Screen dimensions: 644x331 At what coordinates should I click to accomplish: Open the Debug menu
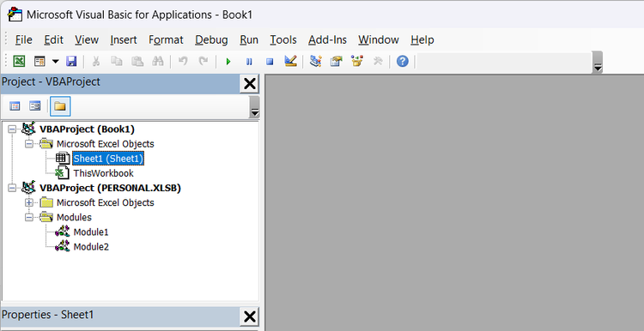pyautogui.click(x=211, y=39)
